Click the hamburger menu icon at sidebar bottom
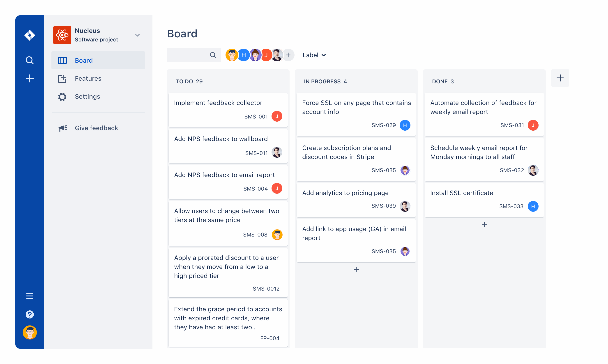The height and width of the screenshot is (364, 608). [x=30, y=296]
